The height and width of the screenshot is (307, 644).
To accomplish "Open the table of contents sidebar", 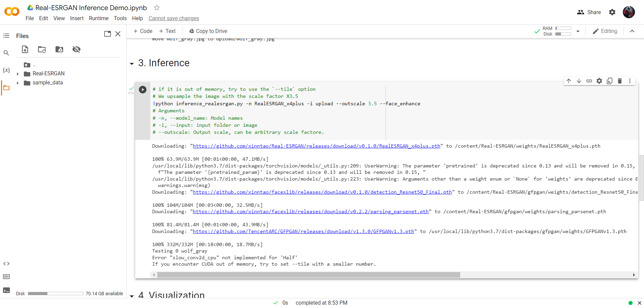I will [6, 36].
